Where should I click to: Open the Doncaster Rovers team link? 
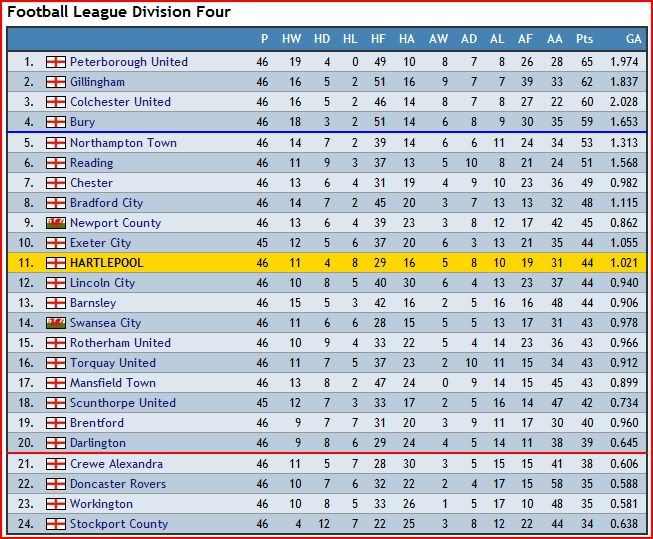click(x=118, y=484)
